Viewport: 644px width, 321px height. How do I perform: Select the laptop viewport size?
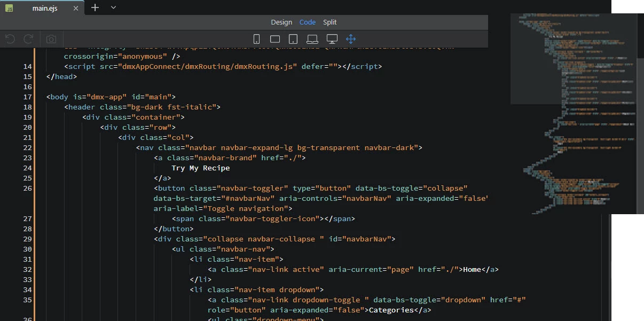click(x=312, y=39)
